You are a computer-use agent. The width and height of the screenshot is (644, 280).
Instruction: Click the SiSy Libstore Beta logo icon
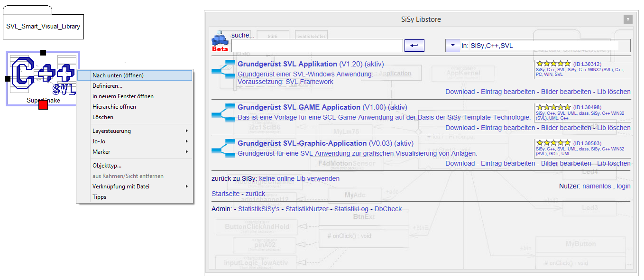pos(220,40)
